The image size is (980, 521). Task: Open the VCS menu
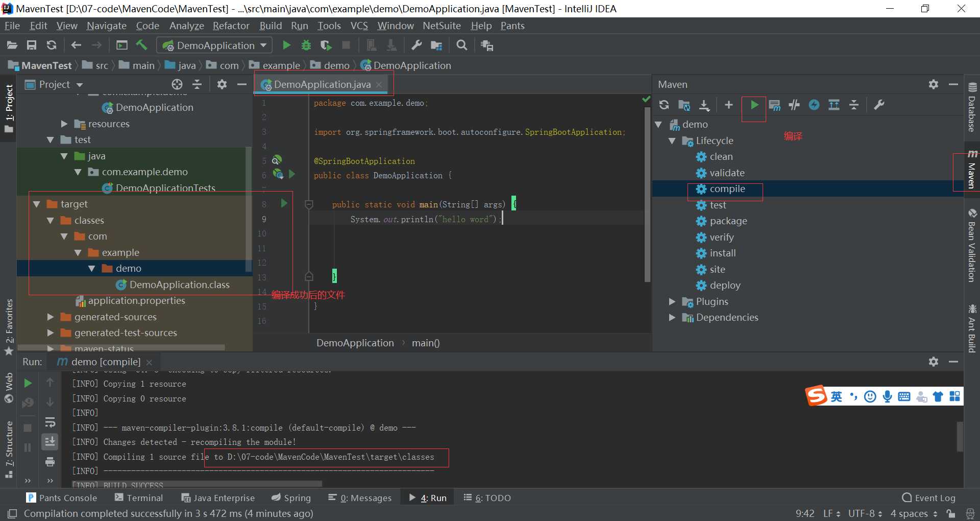pyautogui.click(x=359, y=26)
